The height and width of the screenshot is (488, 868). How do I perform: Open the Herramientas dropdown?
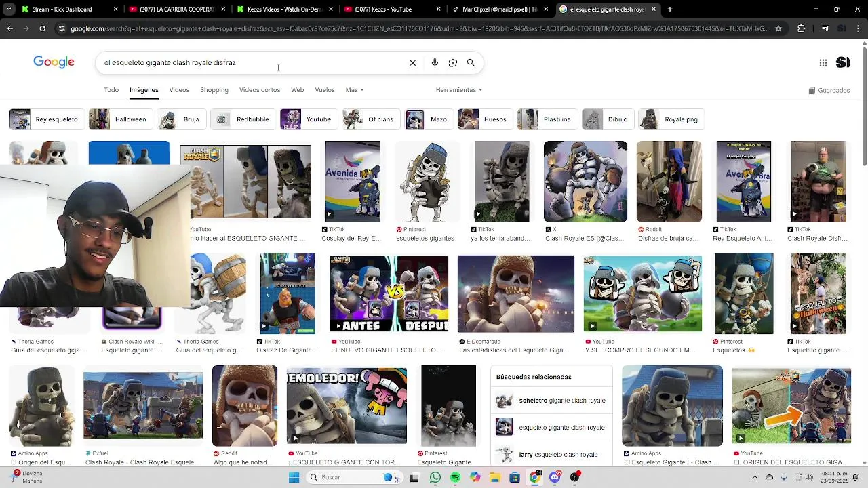459,90
